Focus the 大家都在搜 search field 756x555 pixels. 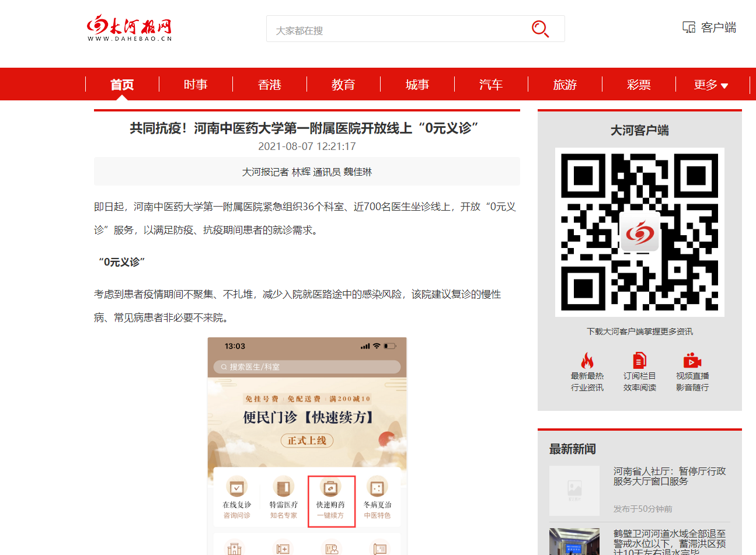coord(397,30)
